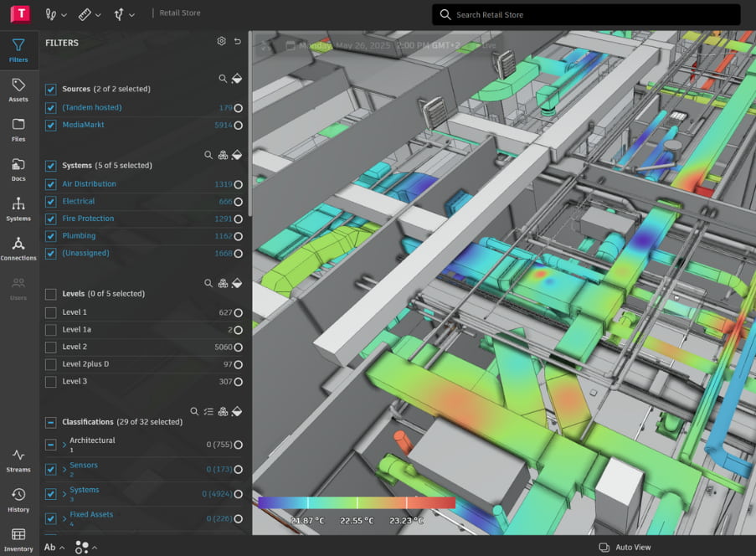756x556 pixels.
Task: Click the filter settings gear icon
Action: click(222, 41)
